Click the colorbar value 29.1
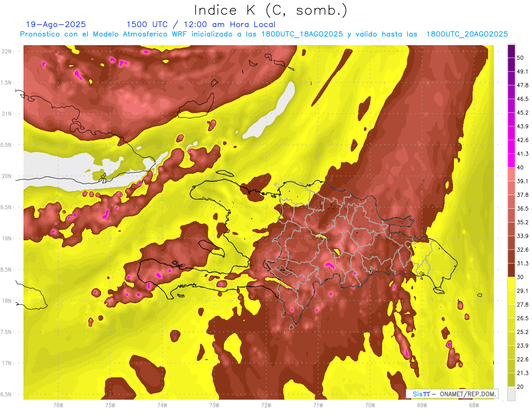Image resolution: width=532 pixels, height=411 pixels. (x=523, y=290)
